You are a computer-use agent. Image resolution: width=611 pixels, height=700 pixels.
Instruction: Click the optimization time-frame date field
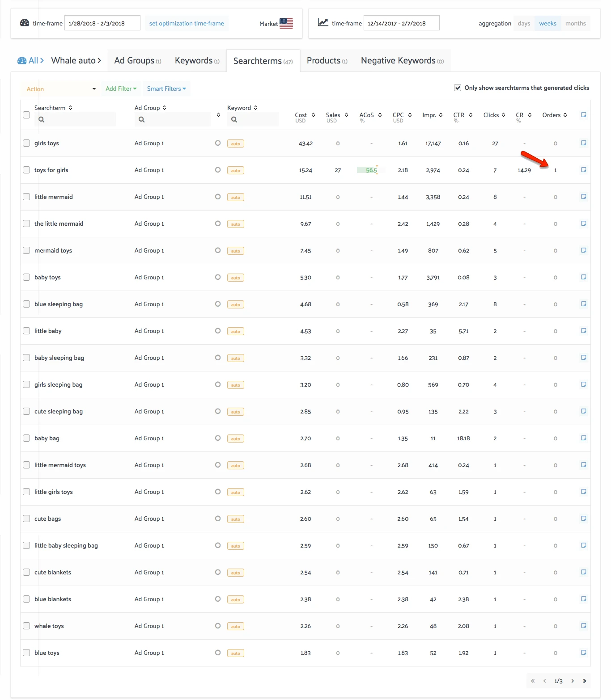(x=102, y=23)
